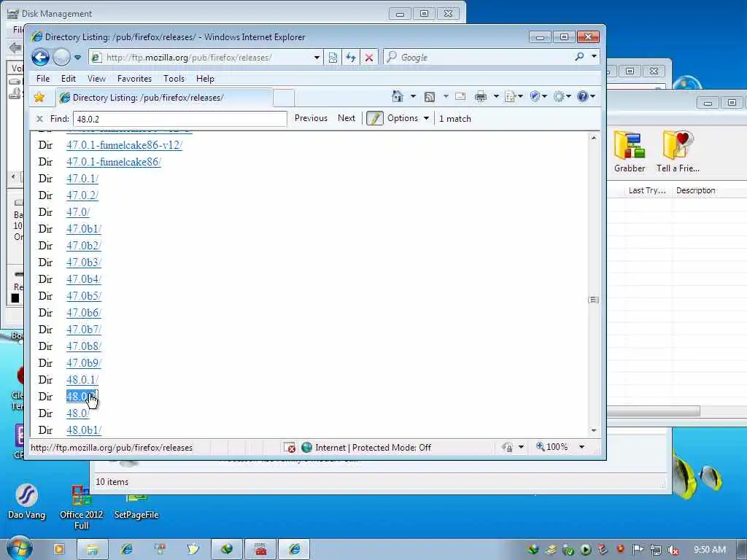Click the popup blocker status bar icon
This screenshot has width=747, height=560.
[289, 448]
